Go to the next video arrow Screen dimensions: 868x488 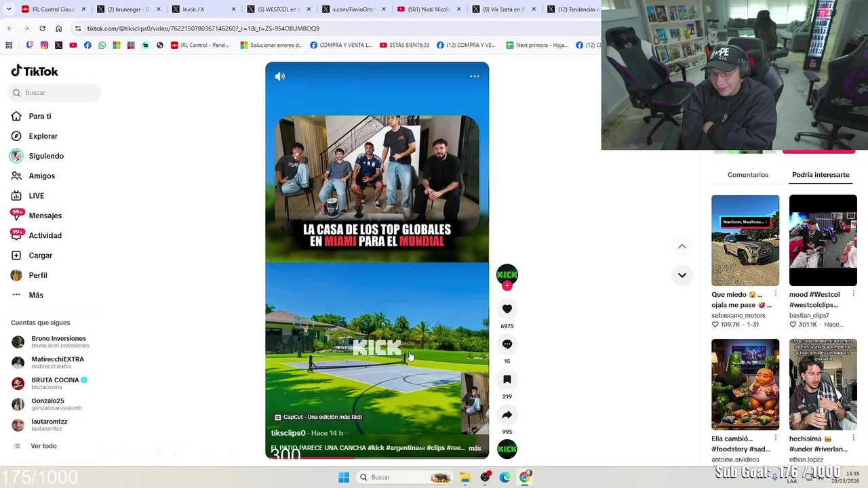click(682, 275)
